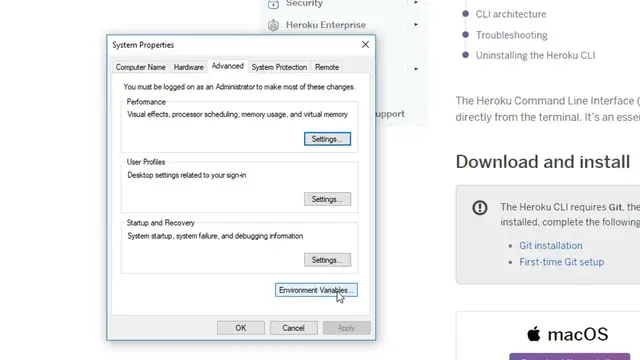Open Heroku Enterprise sidebar category
The width and height of the screenshot is (640, 360).
(326, 25)
